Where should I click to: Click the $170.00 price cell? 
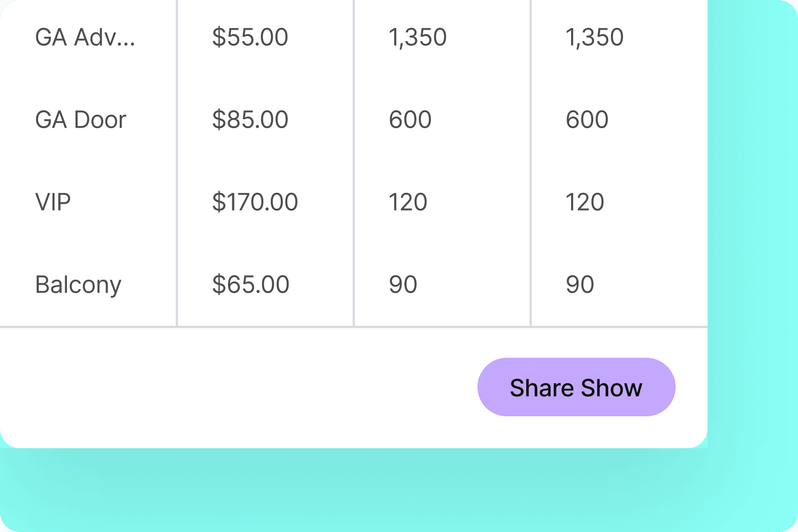click(x=255, y=202)
